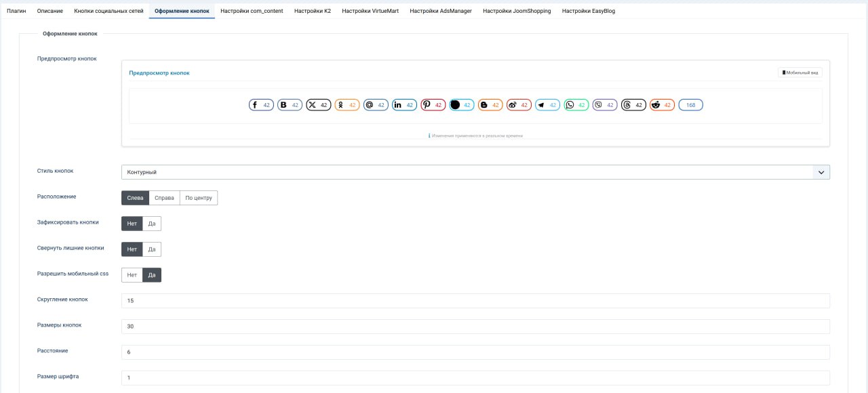
Task: Click the Размер шрифта input field
Action: [x=475, y=377]
